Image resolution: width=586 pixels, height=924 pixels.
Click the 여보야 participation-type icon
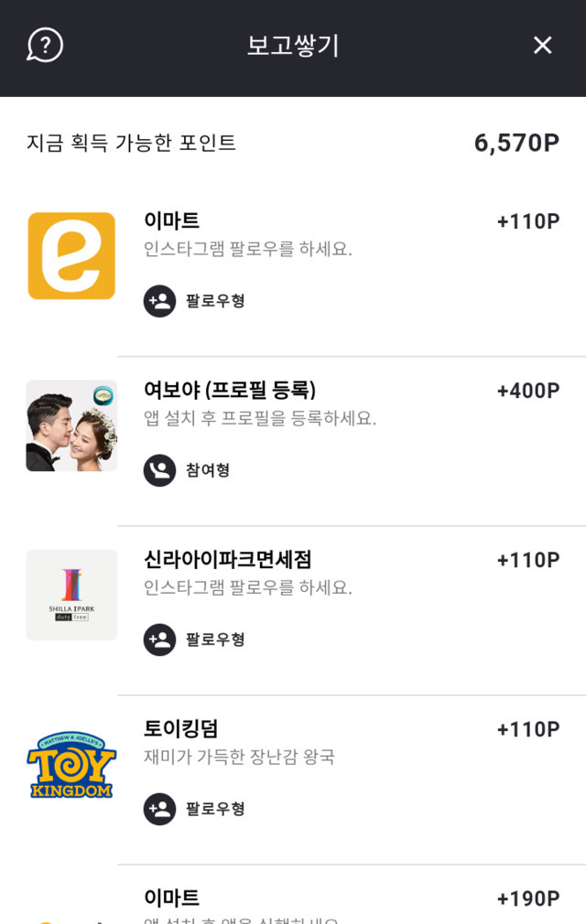point(159,470)
